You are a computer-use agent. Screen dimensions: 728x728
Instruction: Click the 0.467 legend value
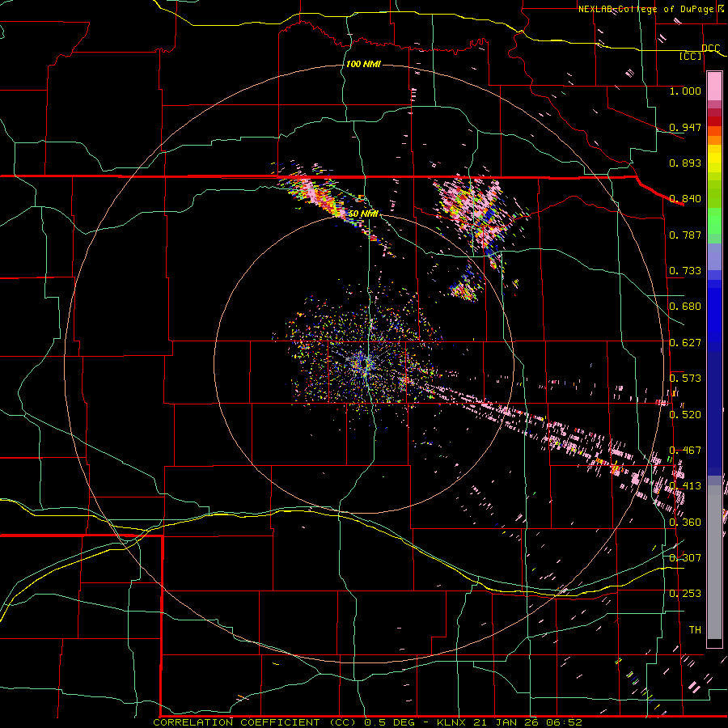tap(685, 451)
